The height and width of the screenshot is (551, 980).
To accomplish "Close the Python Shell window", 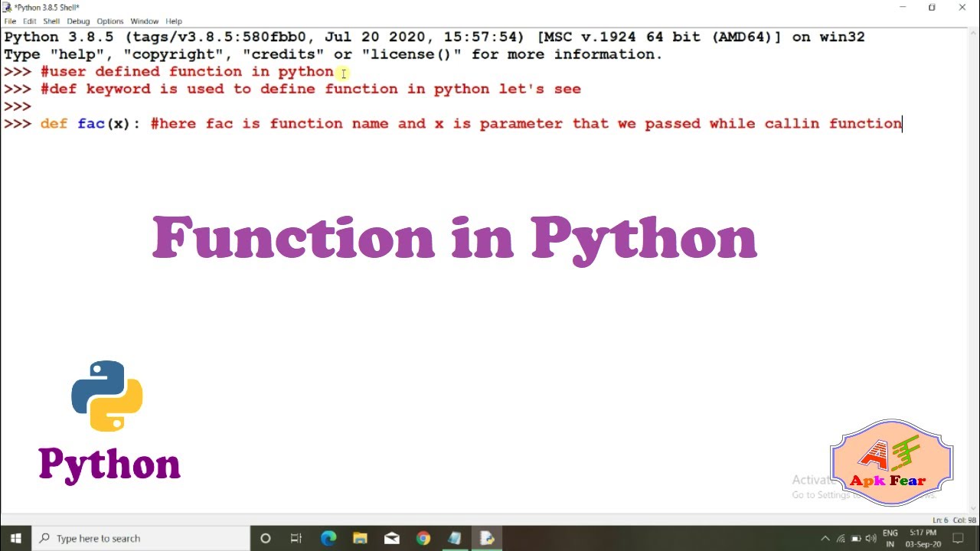I will click(x=962, y=8).
